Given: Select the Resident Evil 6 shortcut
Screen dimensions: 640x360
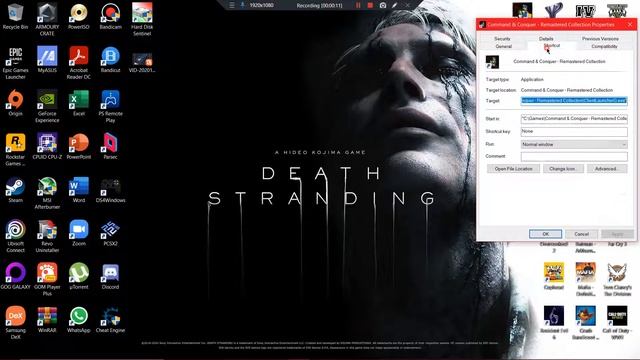Looking at the screenshot, I should (554, 322).
